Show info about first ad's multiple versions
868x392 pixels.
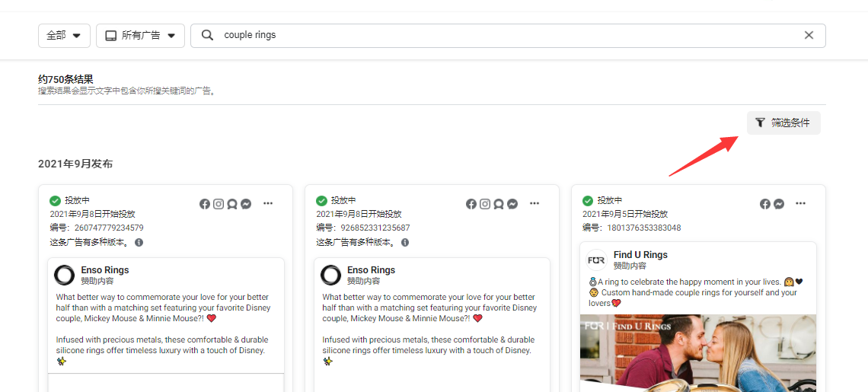click(x=139, y=243)
